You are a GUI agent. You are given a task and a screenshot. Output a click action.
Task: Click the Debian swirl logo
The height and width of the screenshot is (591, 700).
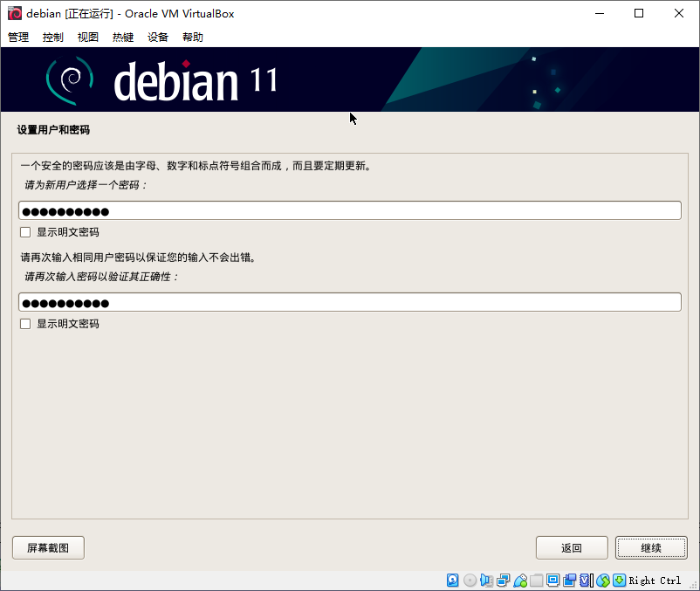(70, 80)
